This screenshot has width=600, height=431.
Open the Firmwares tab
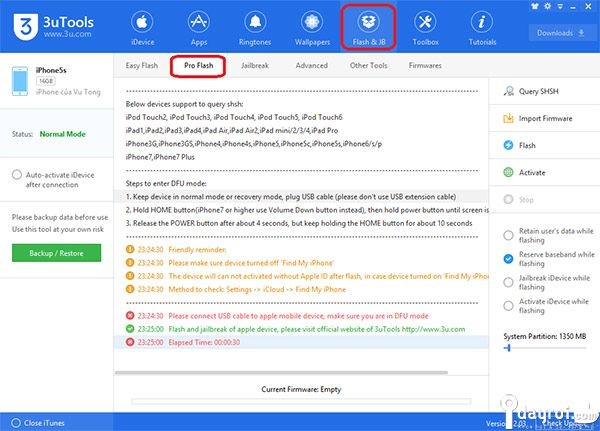pos(425,66)
